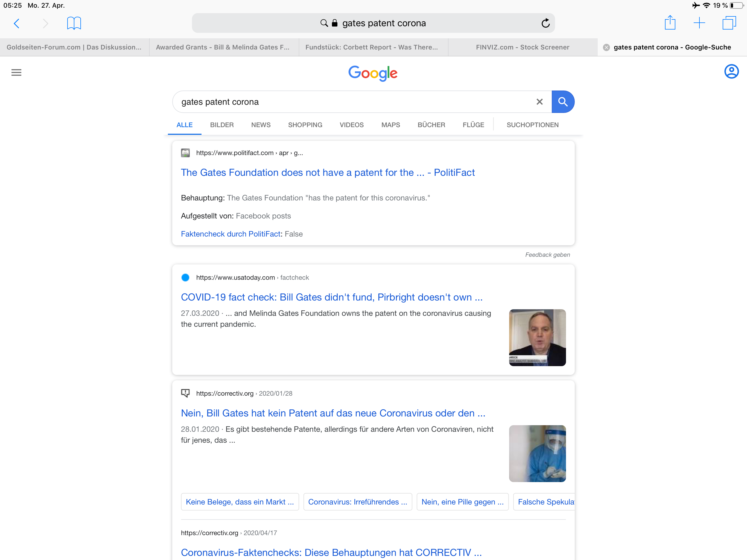Switch to FINVIZ.com Stock Screener tab

tap(523, 47)
